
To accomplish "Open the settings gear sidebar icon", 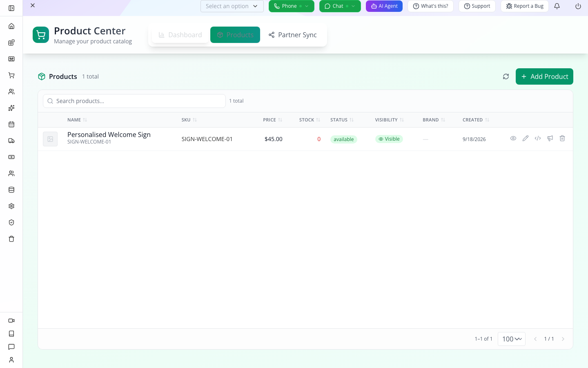I will point(11,206).
